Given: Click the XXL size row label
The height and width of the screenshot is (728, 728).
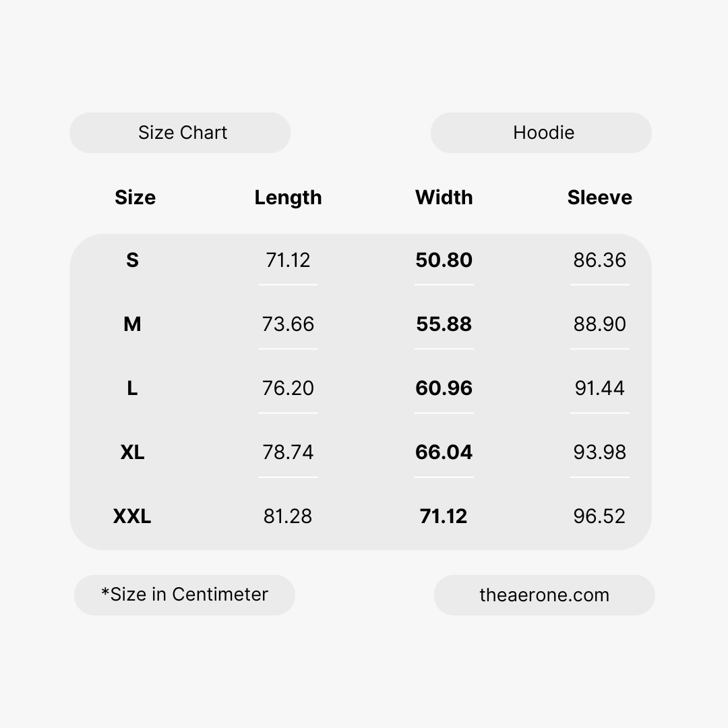Looking at the screenshot, I should (132, 516).
